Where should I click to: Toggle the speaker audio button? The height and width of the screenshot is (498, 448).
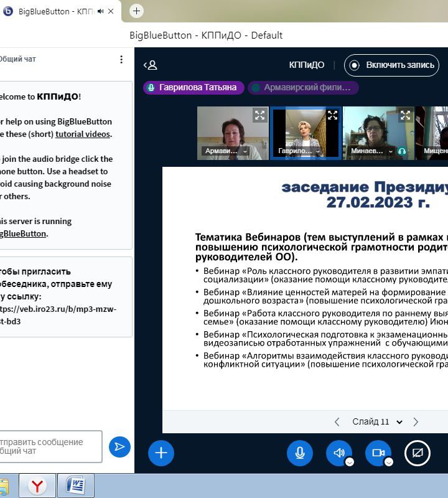(x=338, y=453)
